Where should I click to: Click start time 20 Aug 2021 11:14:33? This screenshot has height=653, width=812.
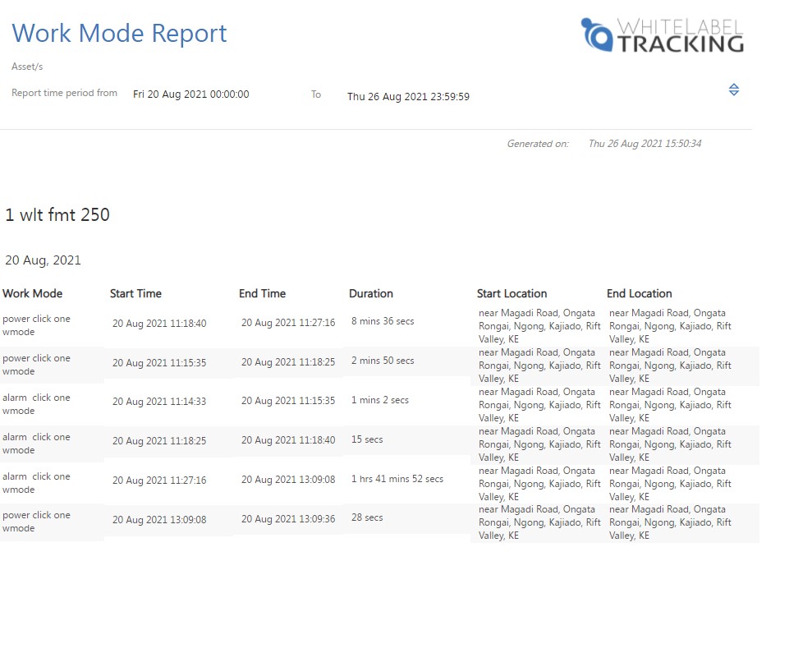159,401
